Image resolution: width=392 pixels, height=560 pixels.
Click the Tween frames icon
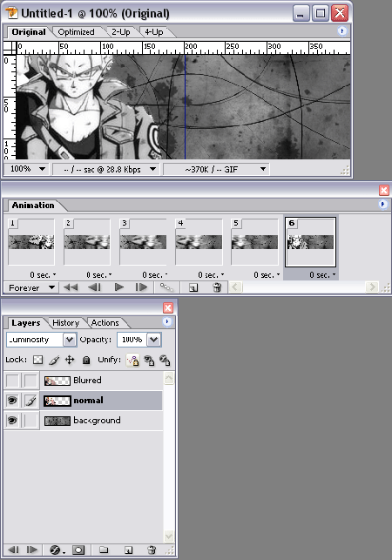point(166,287)
